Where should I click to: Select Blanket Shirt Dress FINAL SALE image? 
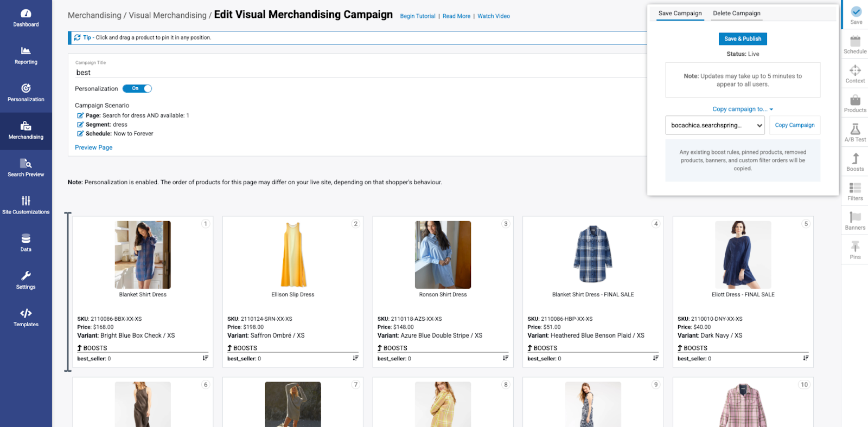(x=593, y=255)
